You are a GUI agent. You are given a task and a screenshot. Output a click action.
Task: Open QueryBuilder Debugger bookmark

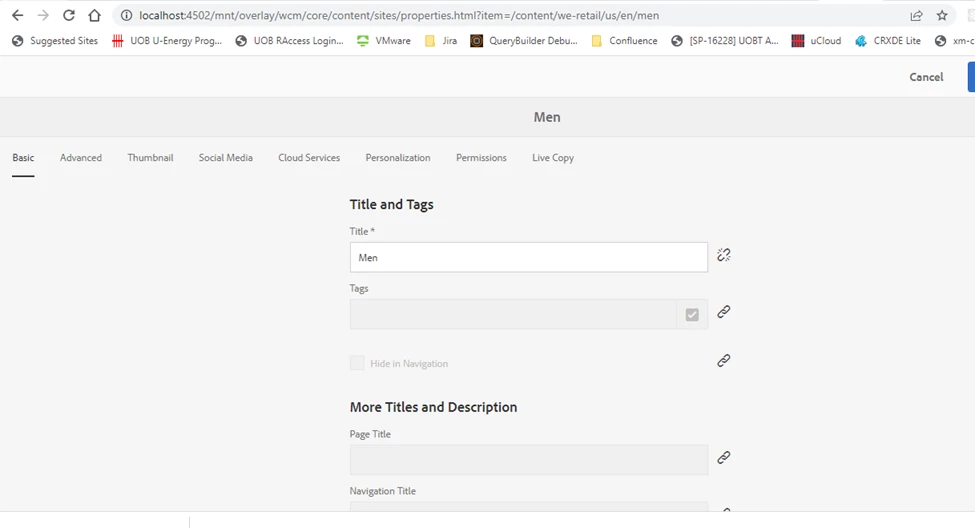click(x=524, y=41)
